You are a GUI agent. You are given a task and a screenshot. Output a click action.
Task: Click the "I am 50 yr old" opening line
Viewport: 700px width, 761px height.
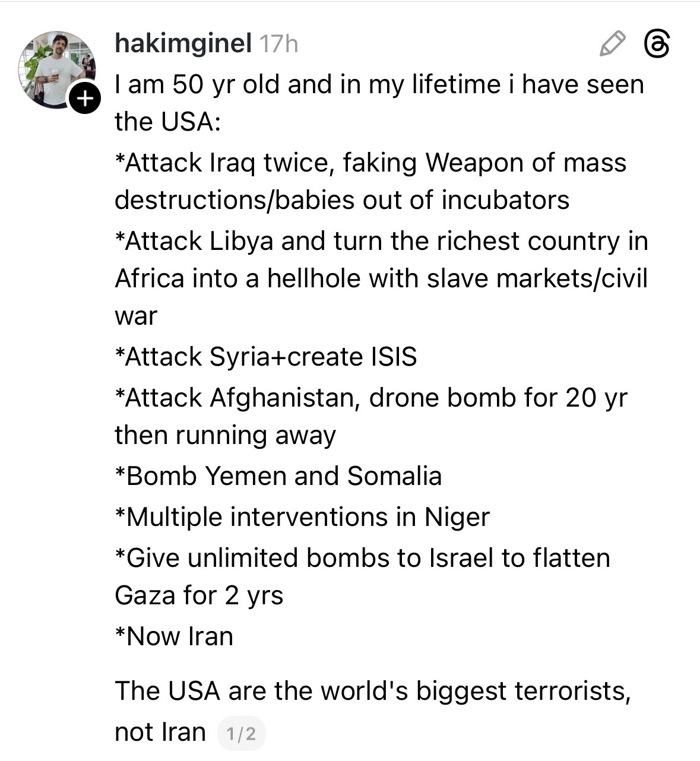(x=379, y=84)
